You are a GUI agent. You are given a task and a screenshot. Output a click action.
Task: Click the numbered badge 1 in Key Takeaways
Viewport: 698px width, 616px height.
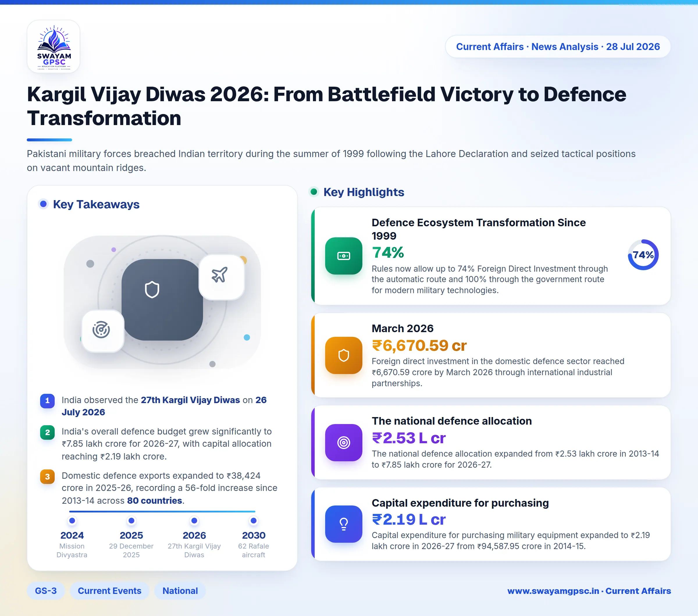coord(47,400)
